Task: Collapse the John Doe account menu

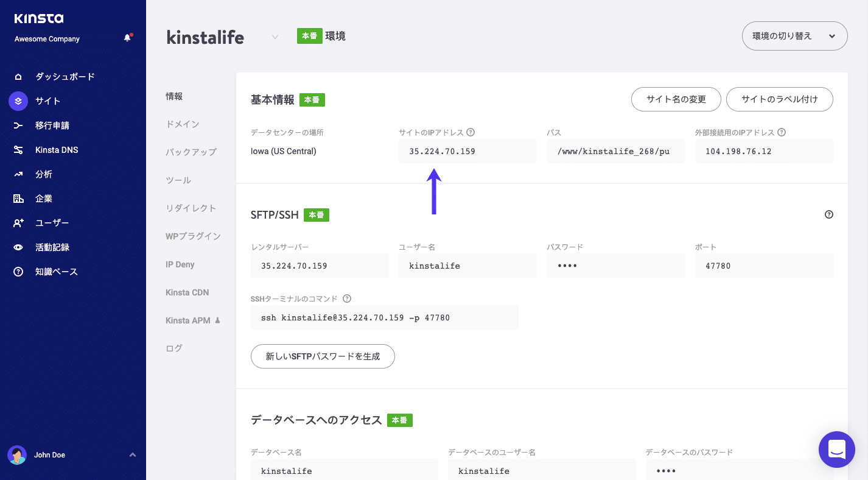Action: coord(133,454)
